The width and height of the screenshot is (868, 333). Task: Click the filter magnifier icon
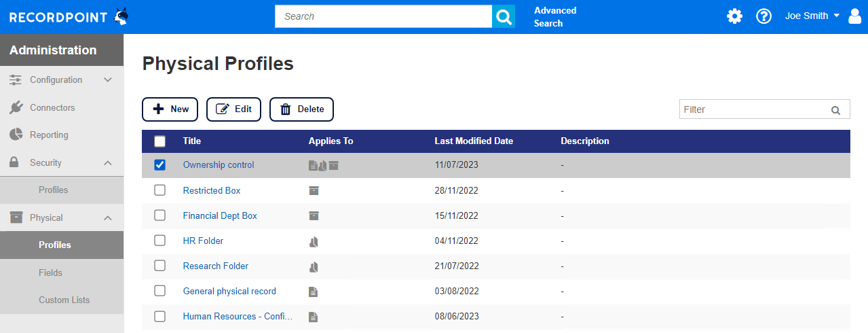(835, 110)
